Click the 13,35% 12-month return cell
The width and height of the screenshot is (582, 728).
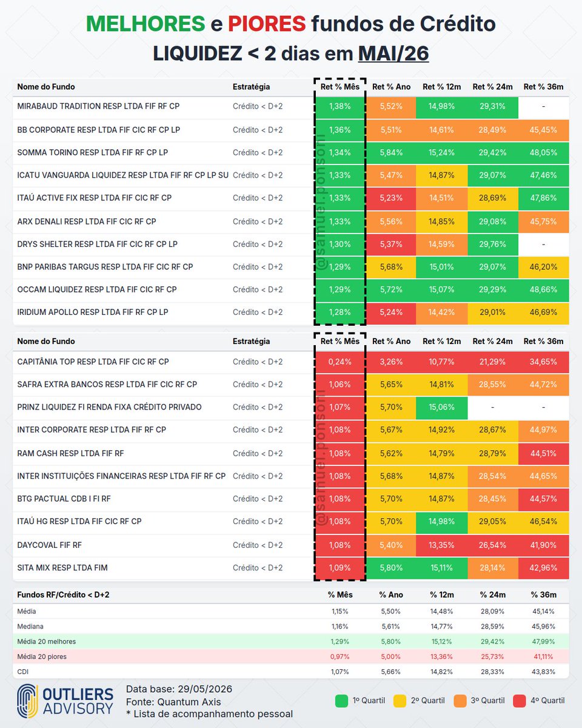(x=442, y=545)
